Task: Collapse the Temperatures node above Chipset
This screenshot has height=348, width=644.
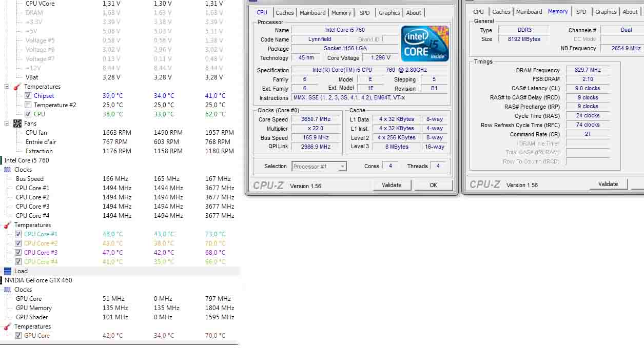Action: 7,87
